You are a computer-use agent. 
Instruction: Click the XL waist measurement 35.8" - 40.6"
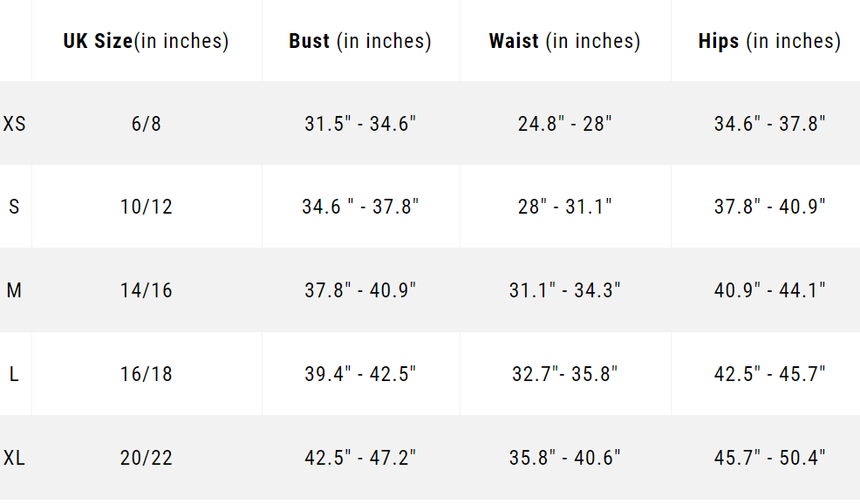pyautogui.click(x=565, y=458)
